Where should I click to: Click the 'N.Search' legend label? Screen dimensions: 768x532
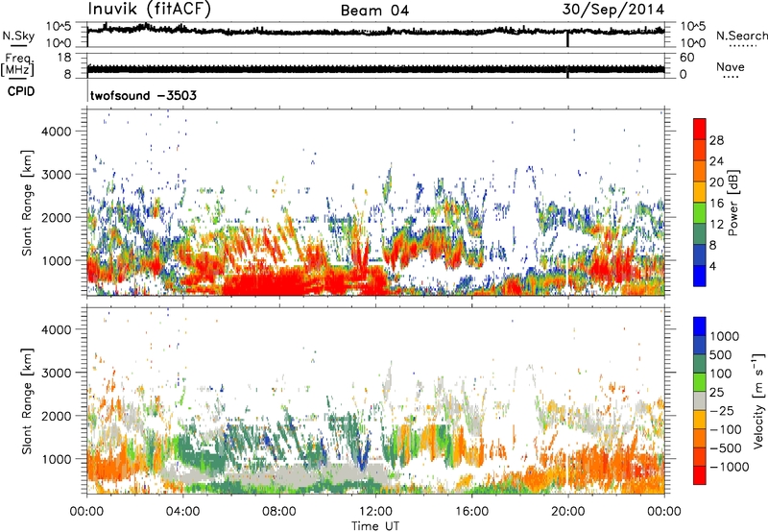(741, 36)
